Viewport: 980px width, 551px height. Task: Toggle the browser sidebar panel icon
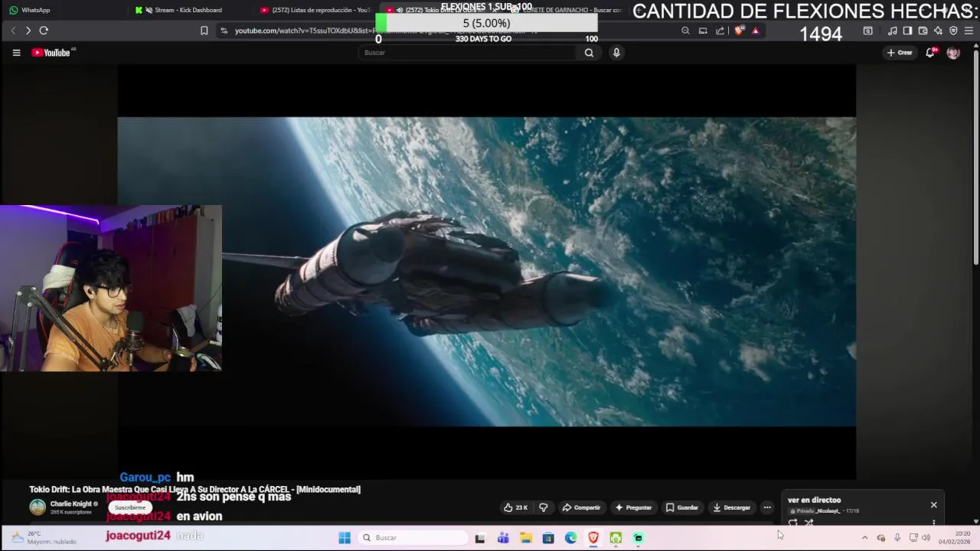tap(907, 31)
